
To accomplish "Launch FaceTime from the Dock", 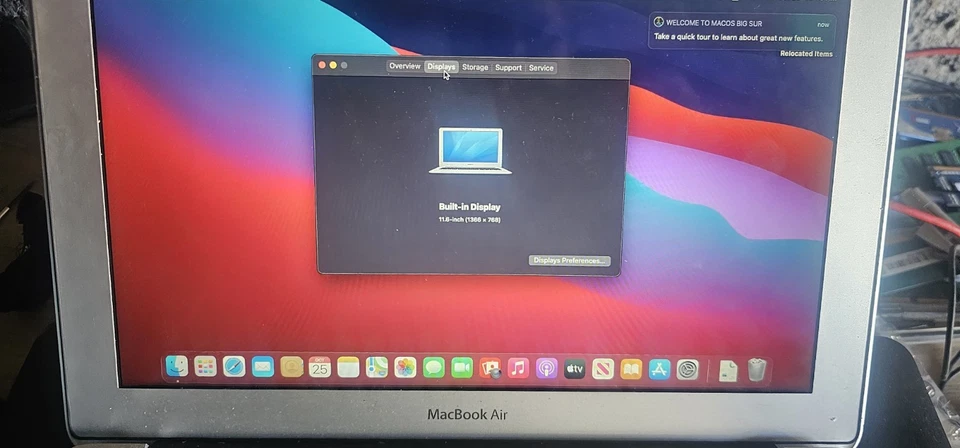I will (x=462, y=367).
